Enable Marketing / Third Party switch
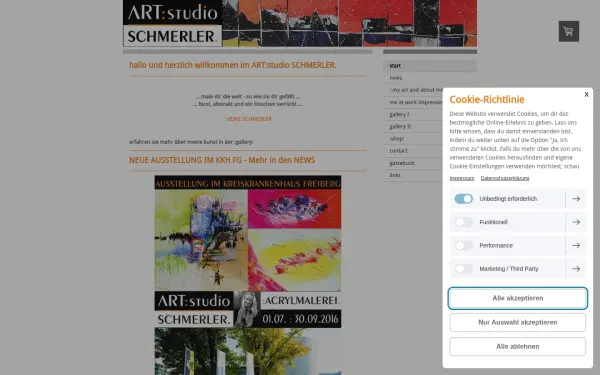The height and width of the screenshot is (375, 600). [x=463, y=269]
